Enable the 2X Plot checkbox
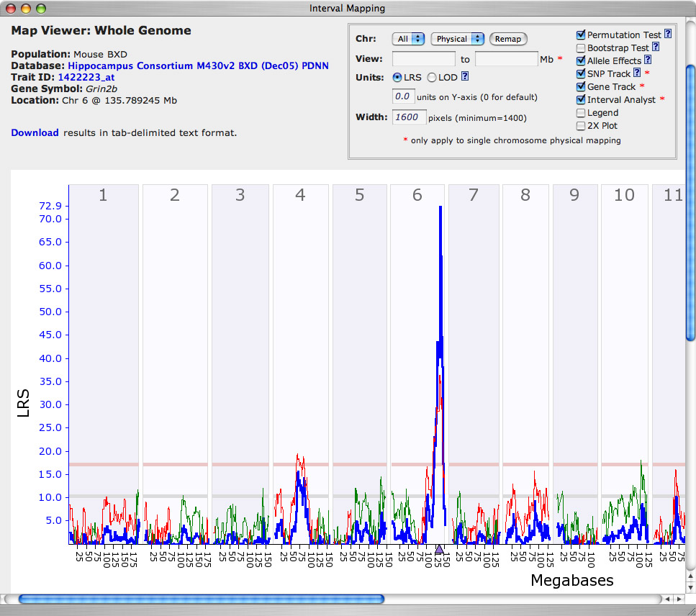The image size is (696, 616). click(x=581, y=125)
